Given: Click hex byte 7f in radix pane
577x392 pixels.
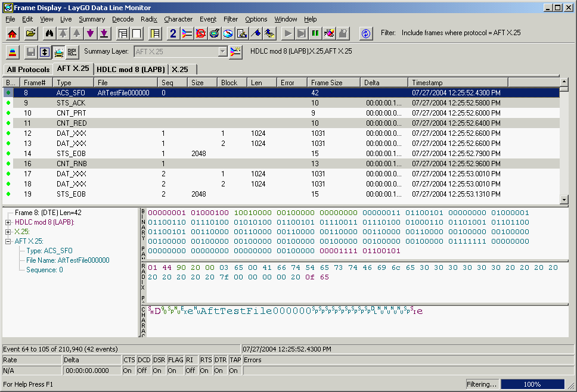Looking at the screenshot, I should click(x=224, y=277).
